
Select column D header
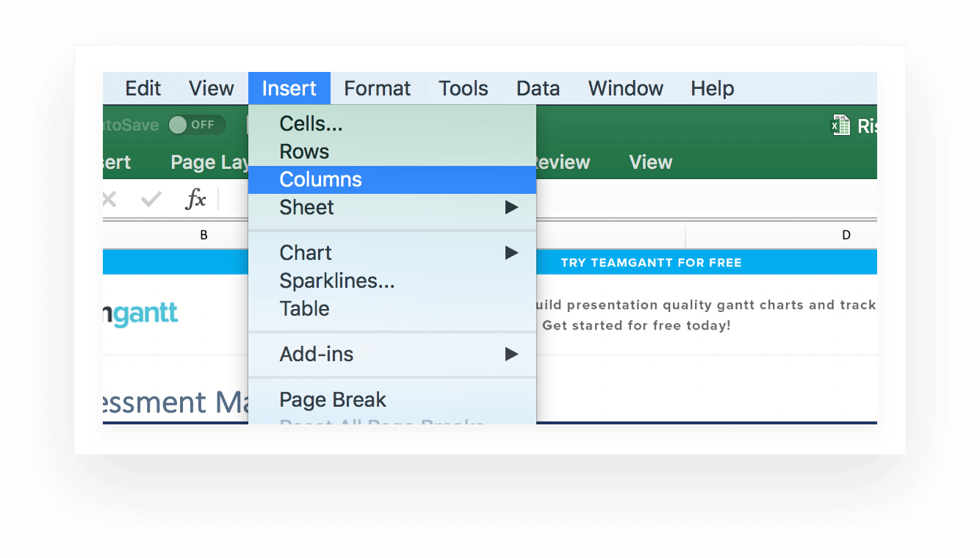point(846,236)
